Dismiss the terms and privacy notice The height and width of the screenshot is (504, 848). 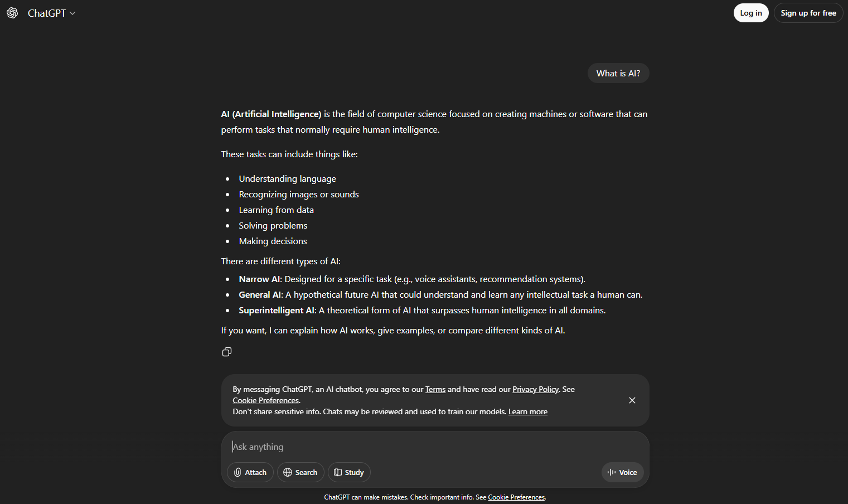(x=632, y=400)
